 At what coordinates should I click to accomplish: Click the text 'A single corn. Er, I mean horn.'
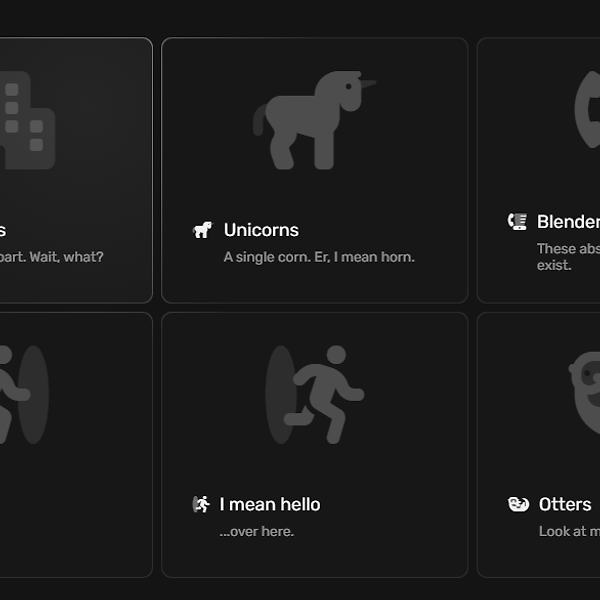tap(319, 257)
